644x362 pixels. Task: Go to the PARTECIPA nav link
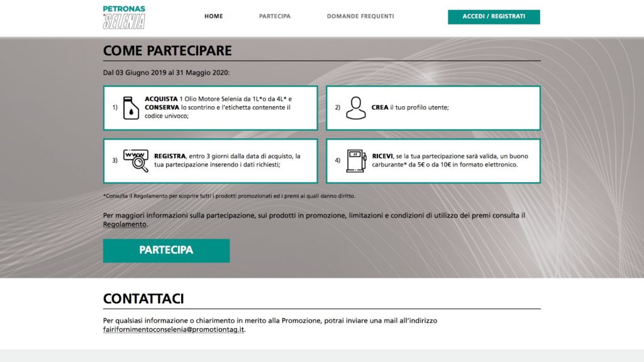[x=275, y=16]
